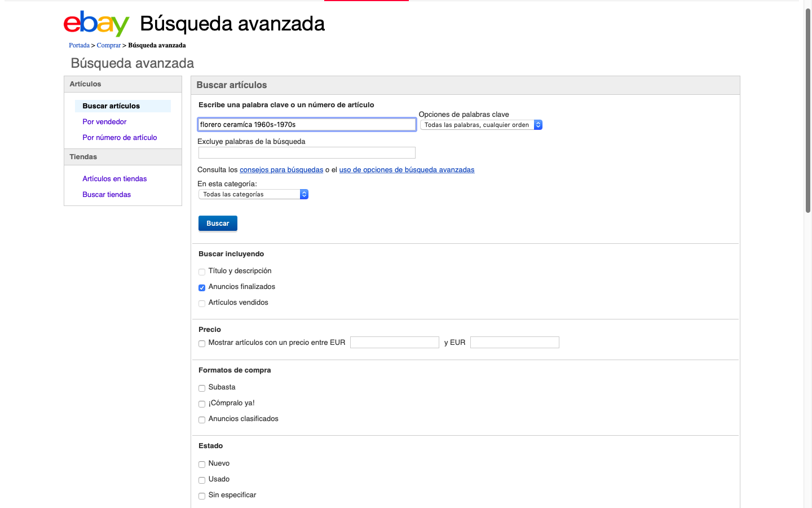Tick the Artículos vendidos checkbox

tap(202, 303)
